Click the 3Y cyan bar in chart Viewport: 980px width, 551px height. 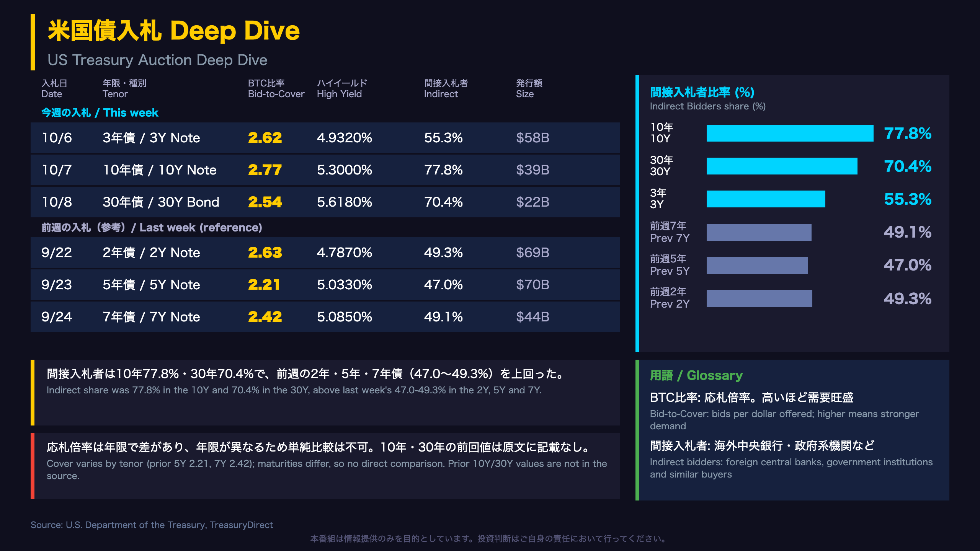tap(766, 199)
